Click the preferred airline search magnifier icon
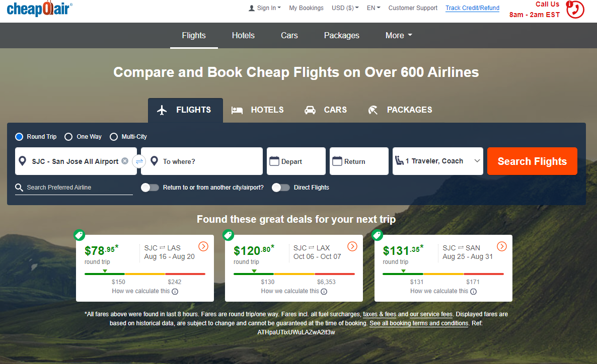 pos(19,187)
